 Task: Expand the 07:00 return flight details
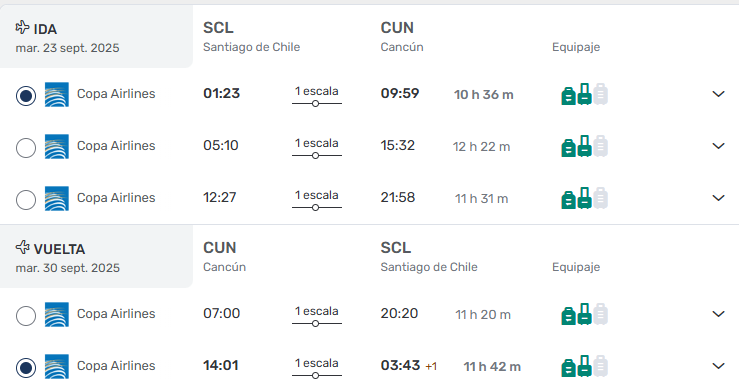[x=718, y=314]
